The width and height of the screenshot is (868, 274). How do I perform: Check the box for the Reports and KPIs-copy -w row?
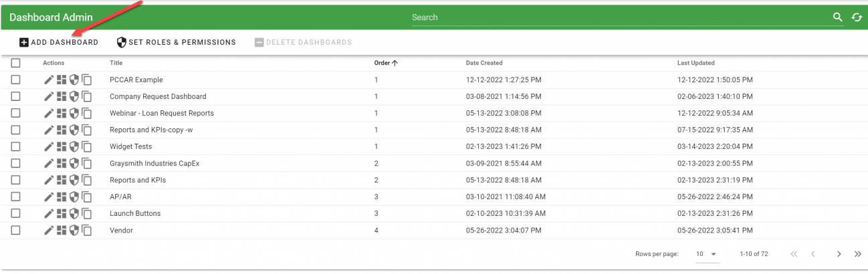click(16, 130)
